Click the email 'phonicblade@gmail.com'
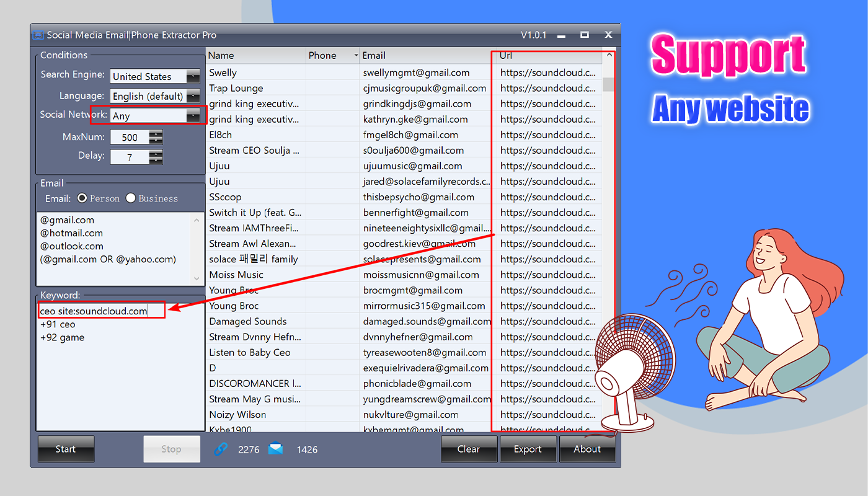The height and width of the screenshot is (496, 868). click(x=417, y=383)
